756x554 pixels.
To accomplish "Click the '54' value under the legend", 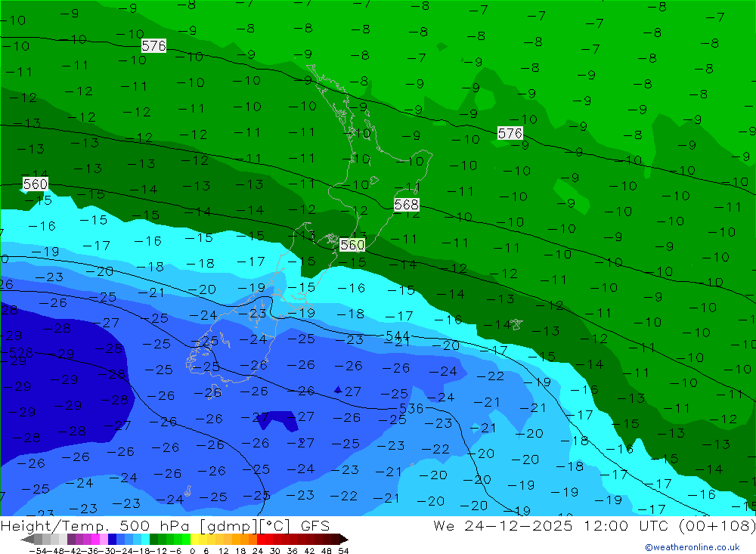I will coord(343,551).
